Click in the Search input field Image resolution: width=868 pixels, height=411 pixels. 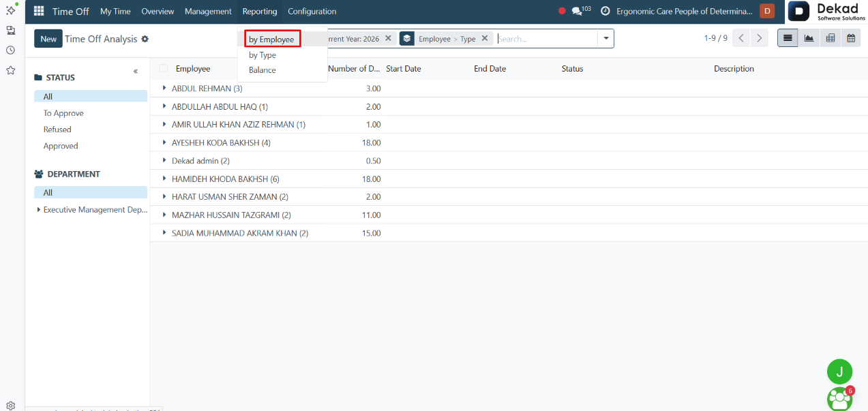545,39
